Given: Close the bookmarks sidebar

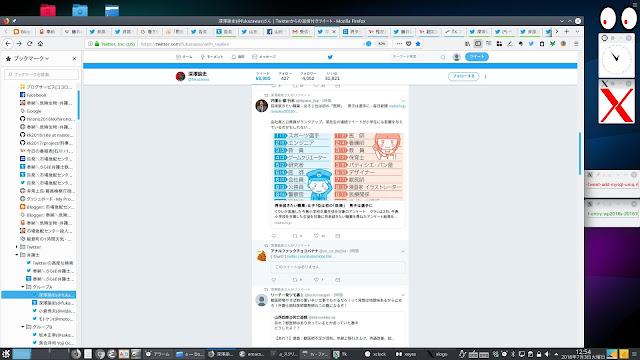Looking at the screenshot, I should [x=74, y=59].
